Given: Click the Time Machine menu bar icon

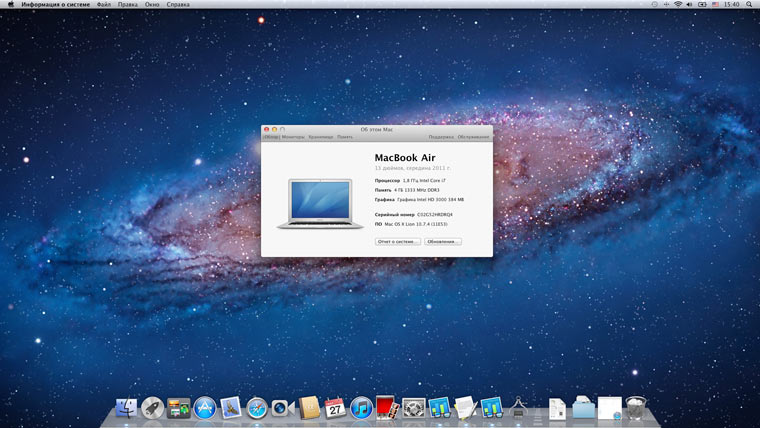Looking at the screenshot, I should coord(655,4).
